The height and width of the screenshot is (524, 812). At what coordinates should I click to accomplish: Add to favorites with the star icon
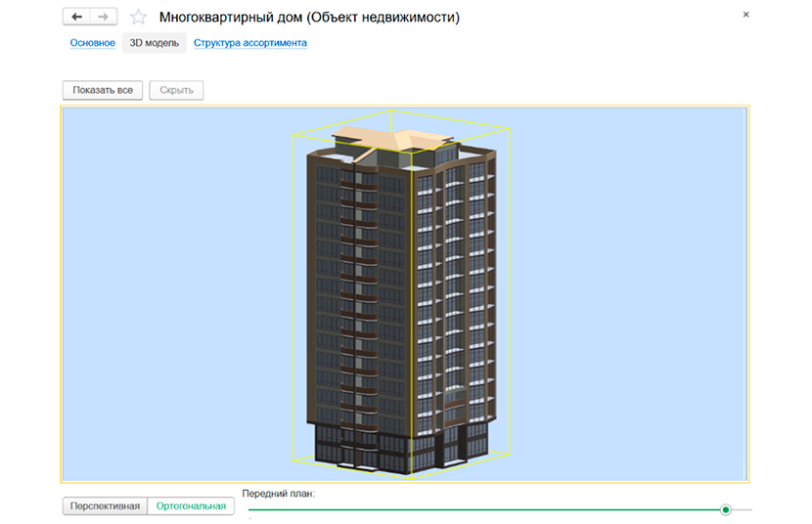(138, 17)
